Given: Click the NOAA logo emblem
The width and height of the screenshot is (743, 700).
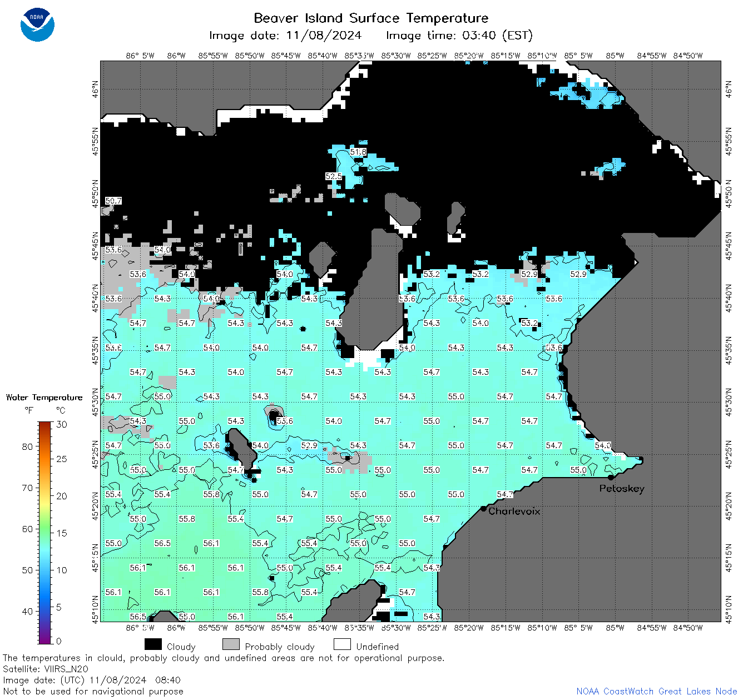Looking at the screenshot, I should click(x=37, y=24).
